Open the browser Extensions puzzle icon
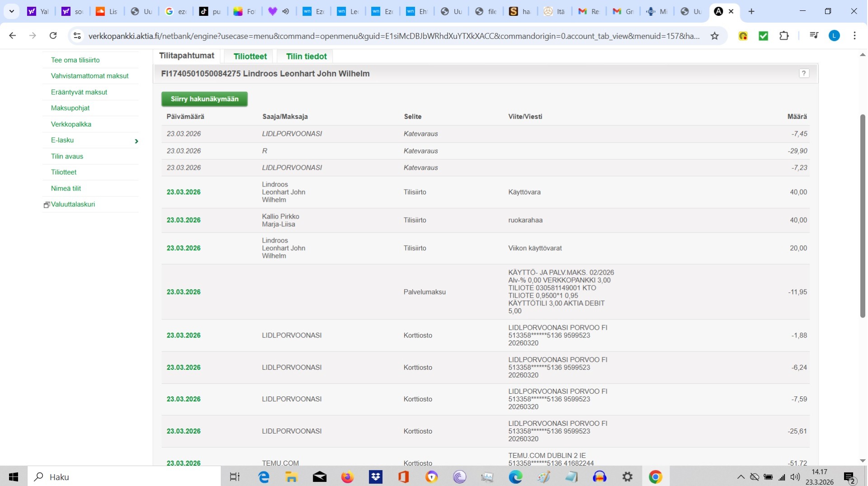Image resolution: width=868 pixels, height=486 pixels. pyautogui.click(x=784, y=36)
